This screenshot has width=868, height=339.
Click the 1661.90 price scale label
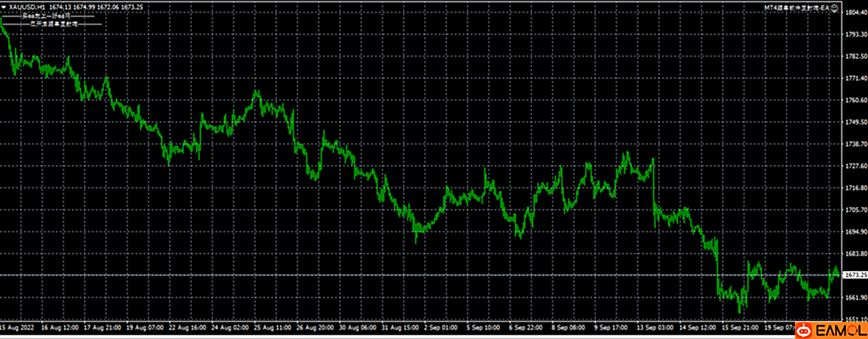pos(855,297)
